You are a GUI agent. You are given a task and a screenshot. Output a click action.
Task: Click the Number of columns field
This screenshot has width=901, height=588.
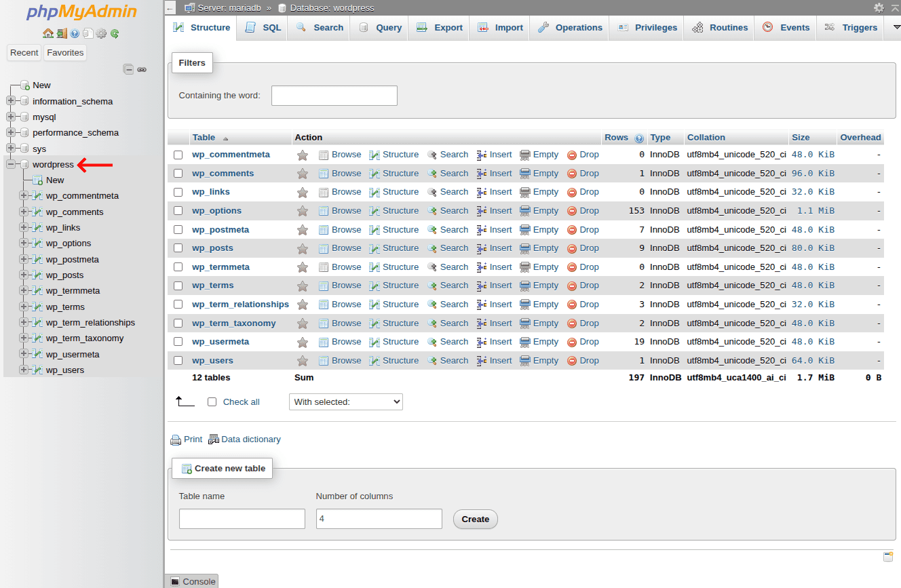[379, 519]
